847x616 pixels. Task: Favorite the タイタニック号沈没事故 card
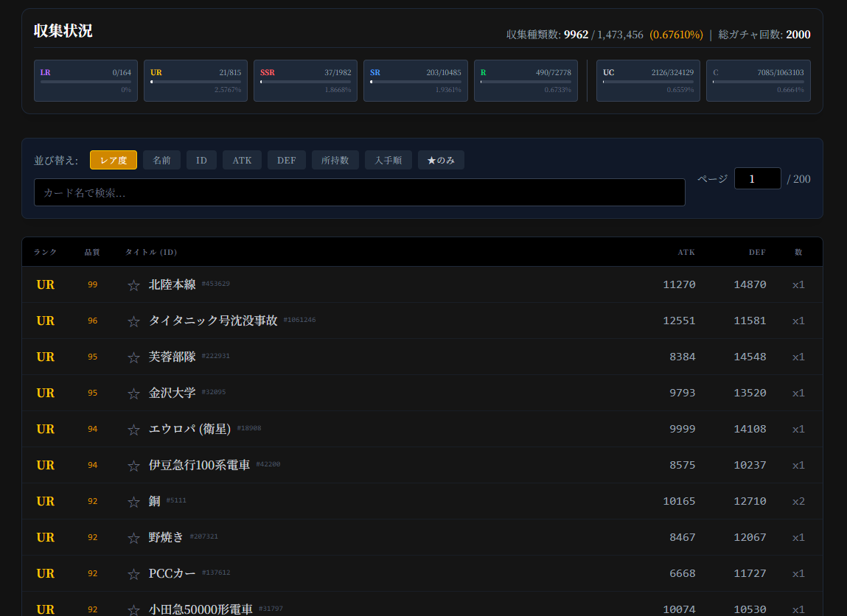point(133,321)
